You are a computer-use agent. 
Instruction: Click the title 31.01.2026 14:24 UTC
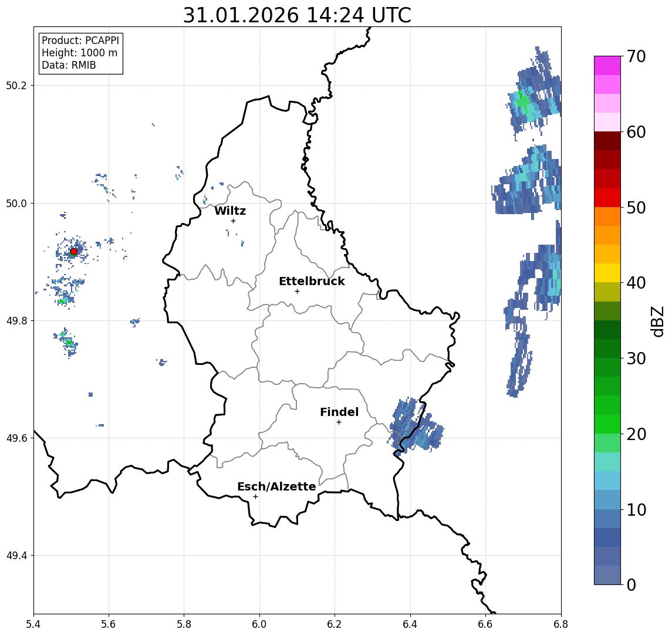click(297, 15)
